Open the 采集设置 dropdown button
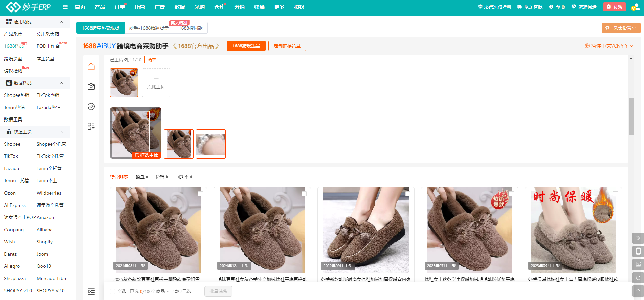Screen dimensions: 644x300 (x=621, y=28)
